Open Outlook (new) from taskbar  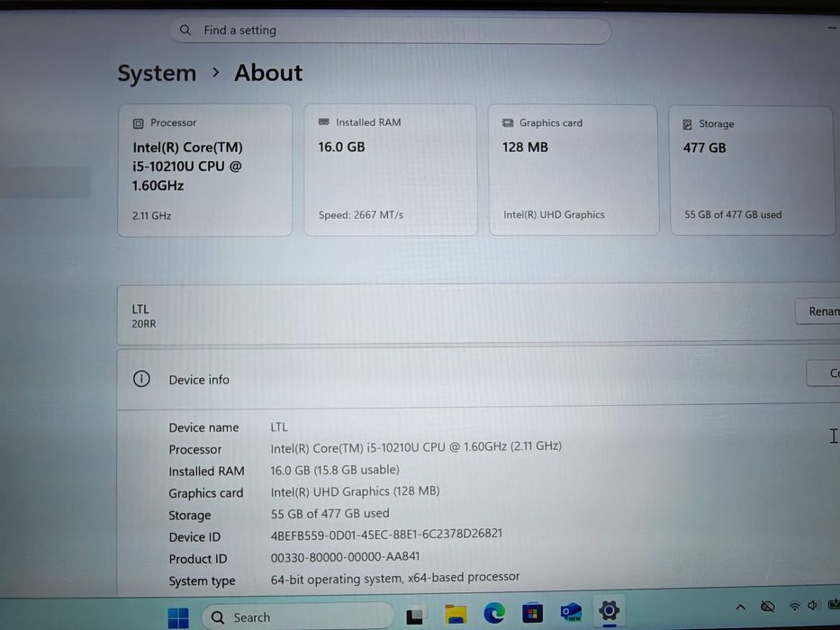pyautogui.click(x=571, y=611)
